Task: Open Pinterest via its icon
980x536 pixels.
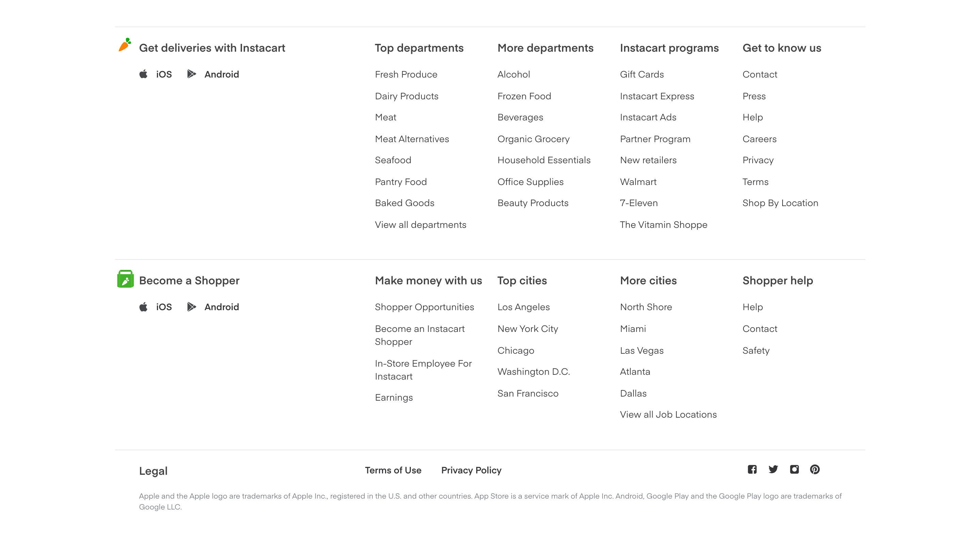Action: tap(815, 469)
